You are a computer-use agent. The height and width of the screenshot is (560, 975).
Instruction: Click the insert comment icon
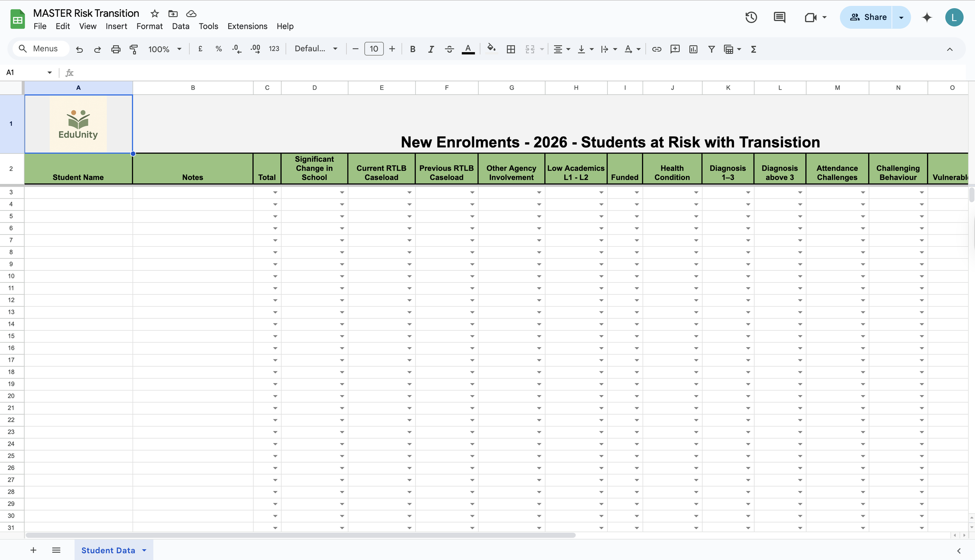[x=675, y=49]
